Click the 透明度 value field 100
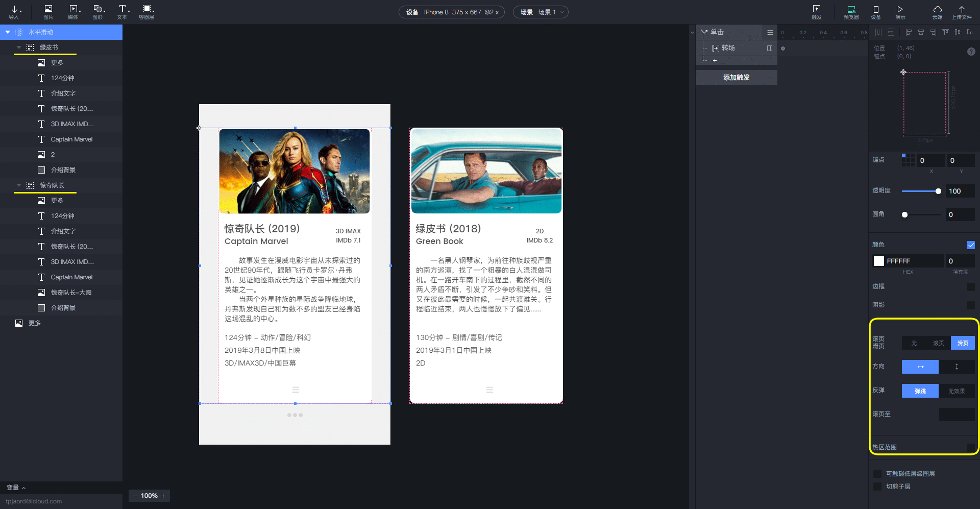Image resolution: width=980 pixels, height=509 pixels. [960, 191]
